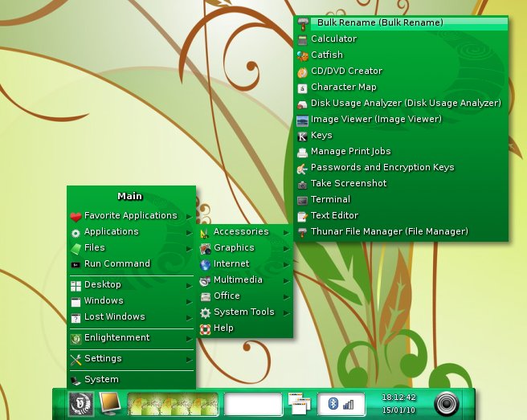Viewport: 527px width, 420px height.
Task: Select the Internet category entry
Action: tap(245, 263)
